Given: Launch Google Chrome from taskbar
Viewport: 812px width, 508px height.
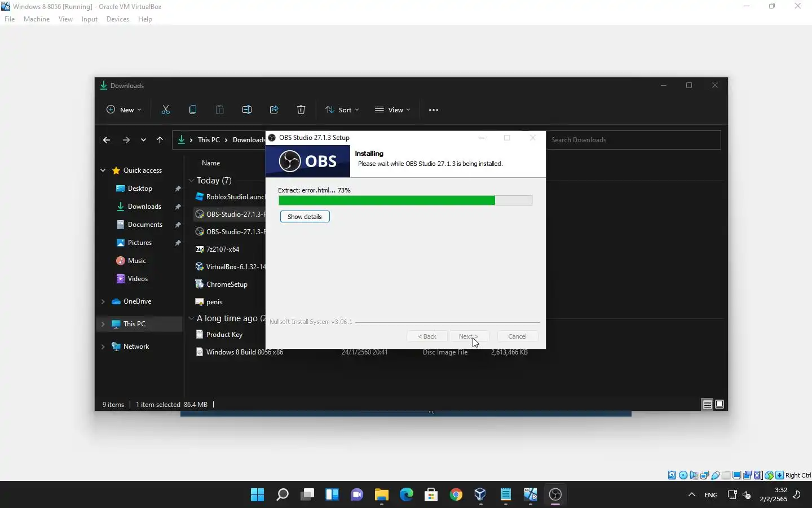Looking at the screenshot, I should [x=456, y=495].
